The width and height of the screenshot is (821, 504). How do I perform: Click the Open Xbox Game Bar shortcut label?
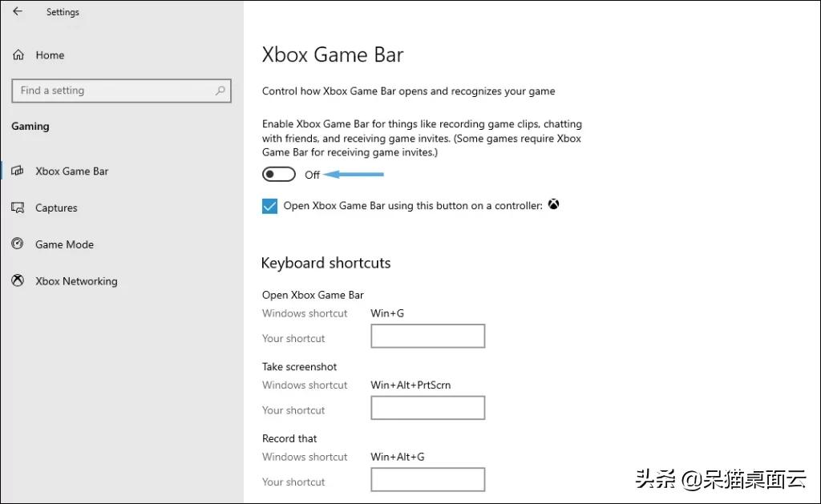[x=313, y=295]
